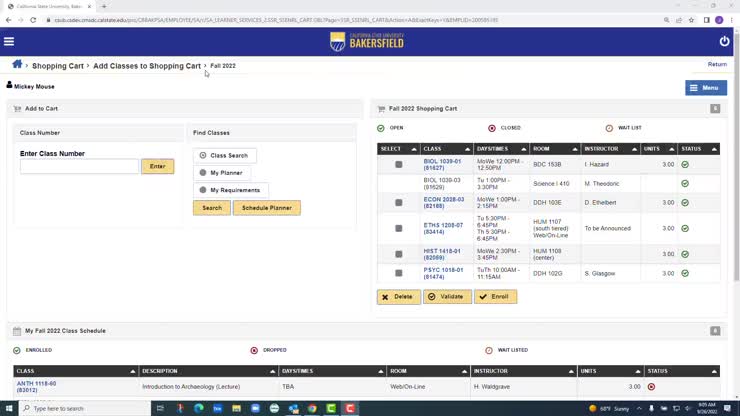Click the open status icon for BIOL 1039-01
Image resolution: width=740 pixels, height=416 pixels.
(x=685, y=164)
